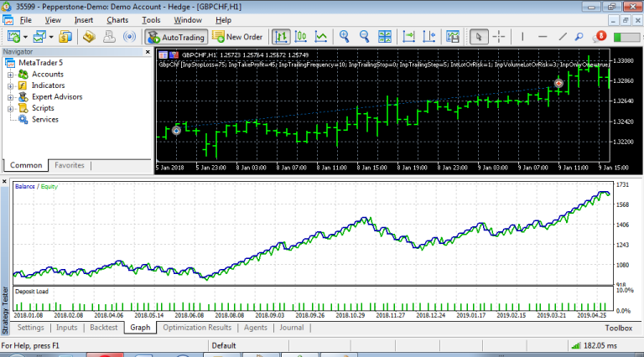The image size is (644, 357).
Task: Click the chart templates/screenshot icon
Action: 453,37
